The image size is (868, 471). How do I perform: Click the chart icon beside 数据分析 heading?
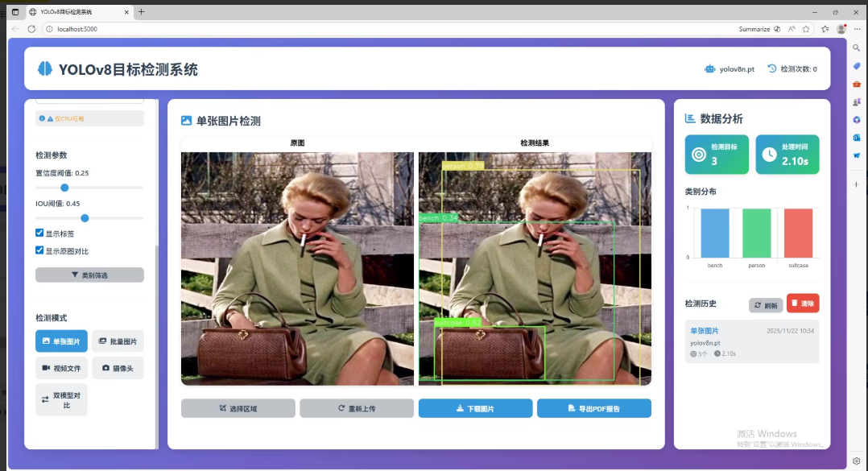click(690, 118)
